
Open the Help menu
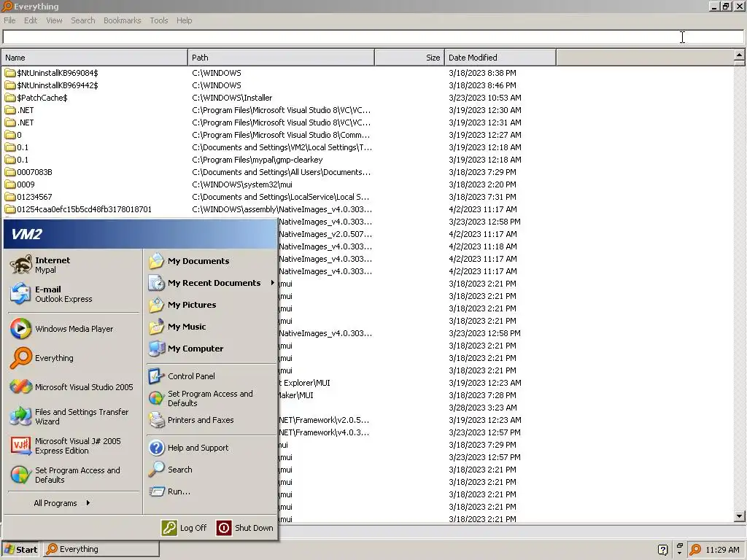point(184,20)
